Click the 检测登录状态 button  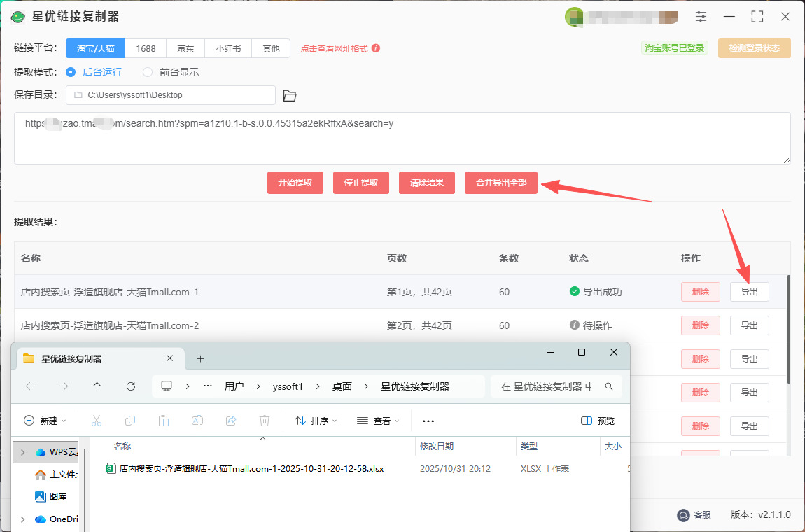754,48
